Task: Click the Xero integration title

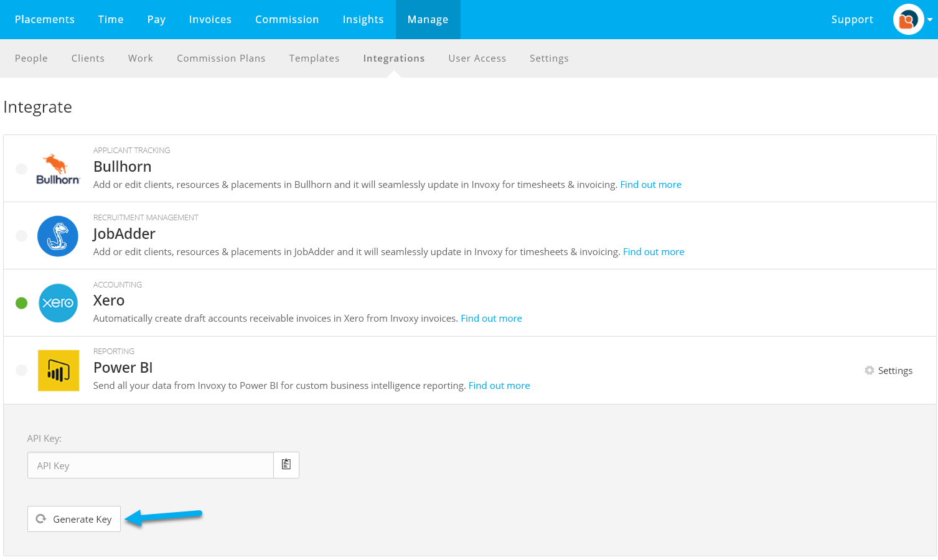Action: point(109,301)
